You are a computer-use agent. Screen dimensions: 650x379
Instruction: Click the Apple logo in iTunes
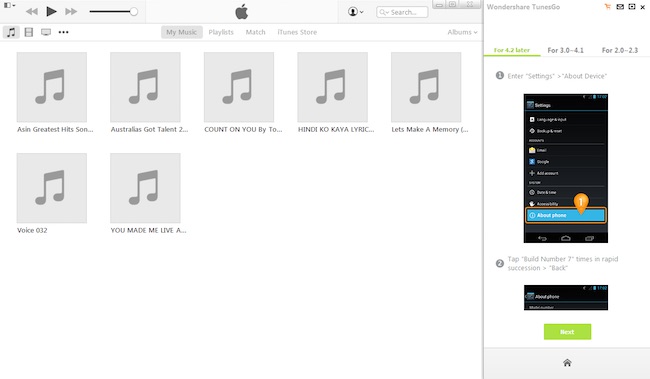(242, 12)
